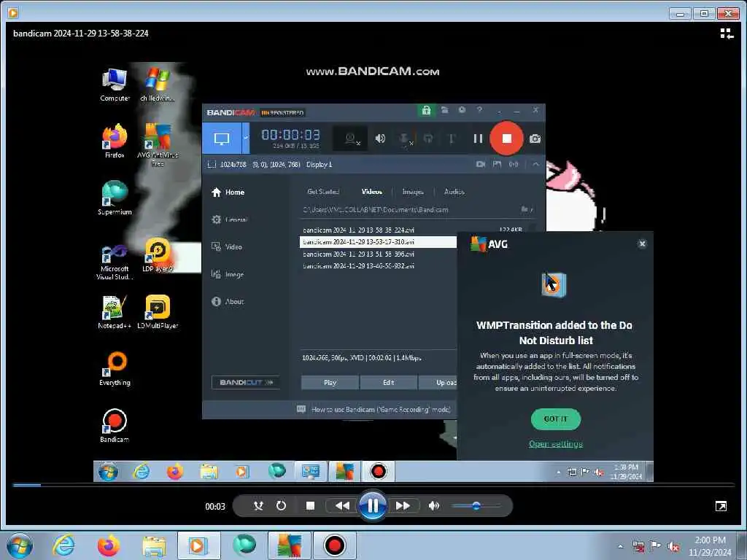Take a screenshot with Bandicam's camera icon

(x=535, y=139)
